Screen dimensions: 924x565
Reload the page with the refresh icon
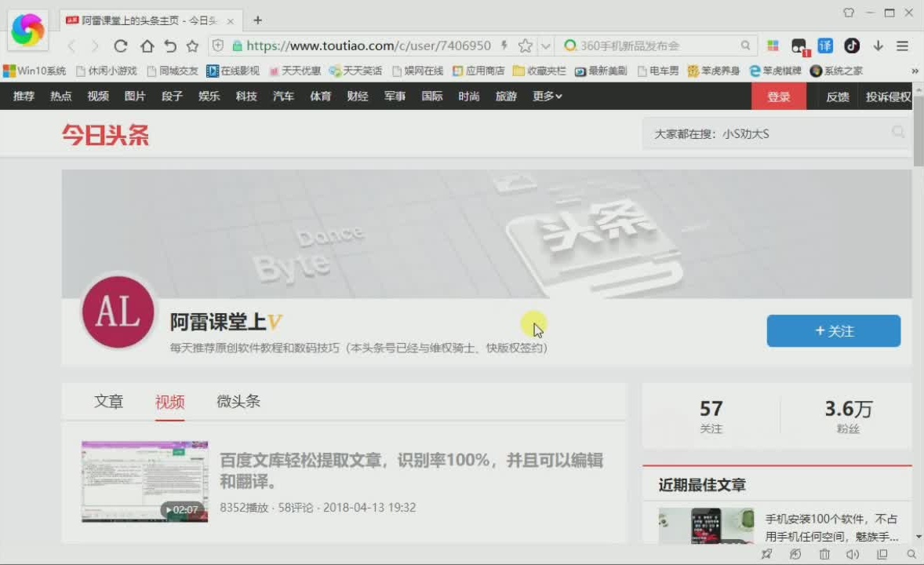click(121, 46)
